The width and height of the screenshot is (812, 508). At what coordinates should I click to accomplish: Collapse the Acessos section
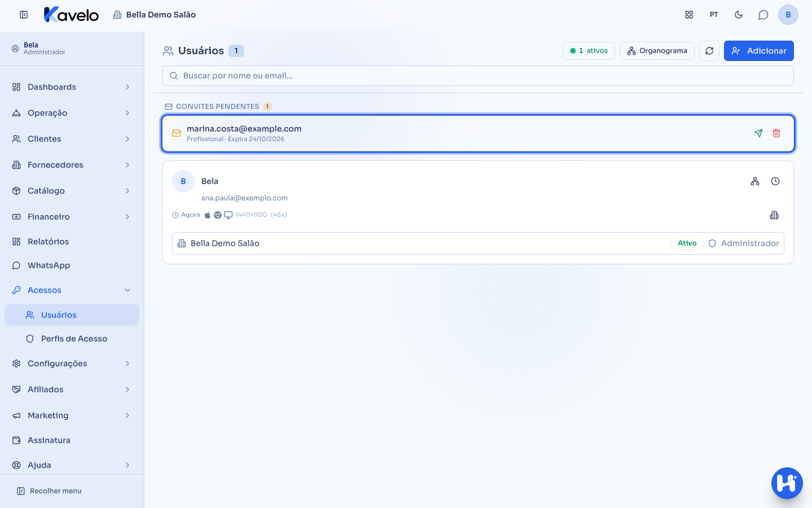pos(72,290)
